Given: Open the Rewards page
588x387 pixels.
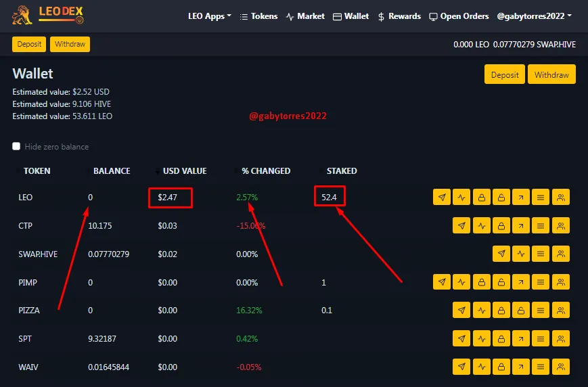Looking at the screenshot, I should 399,16.
